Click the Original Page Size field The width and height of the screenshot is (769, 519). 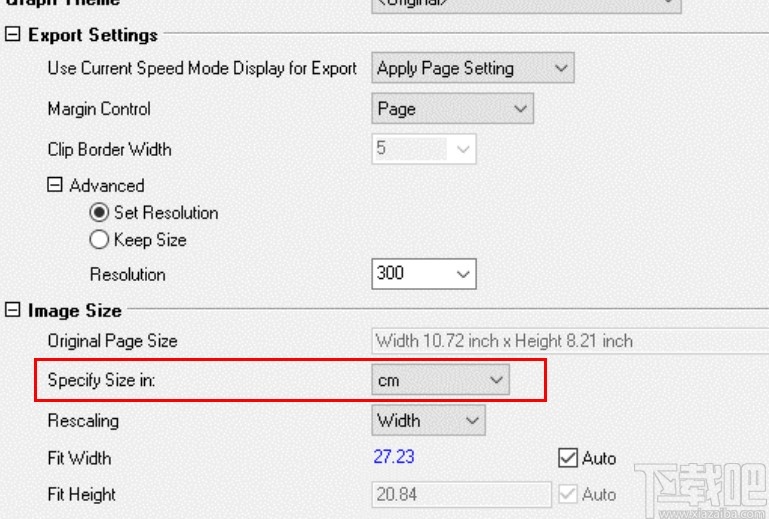pyautogui.click(x=560, y=341)
